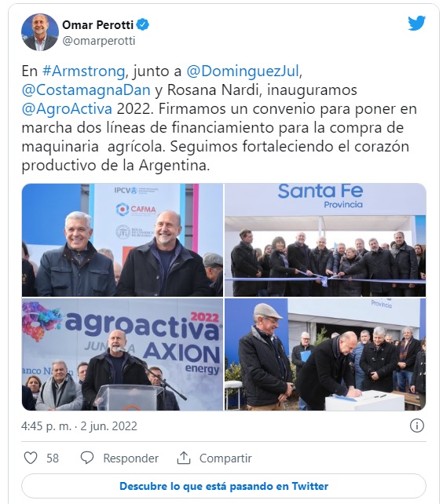
Task: Click the Omar Perotti display name
Action: pos(98,25)
